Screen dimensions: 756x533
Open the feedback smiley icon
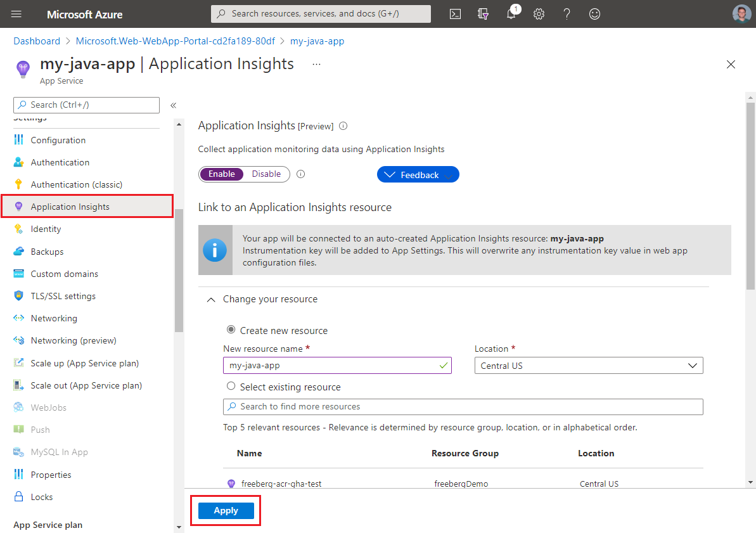point(594,13)
